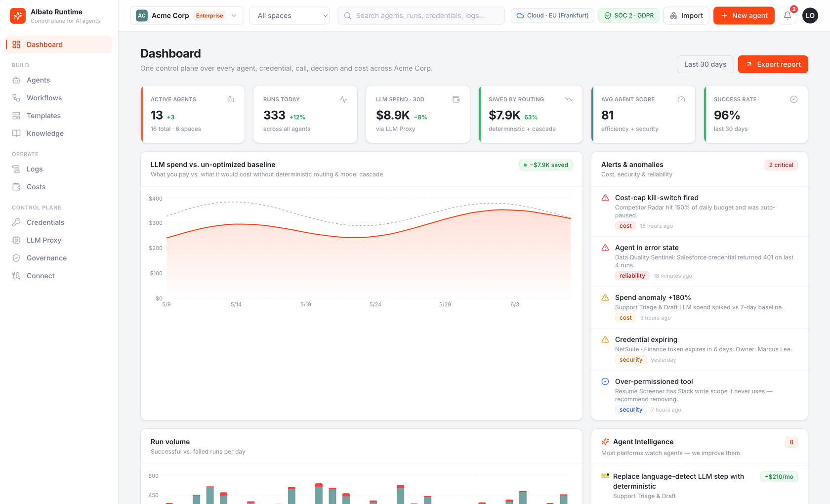Click the Import button
This screenshot has width=830, height=504.
[x=686, y=16]
